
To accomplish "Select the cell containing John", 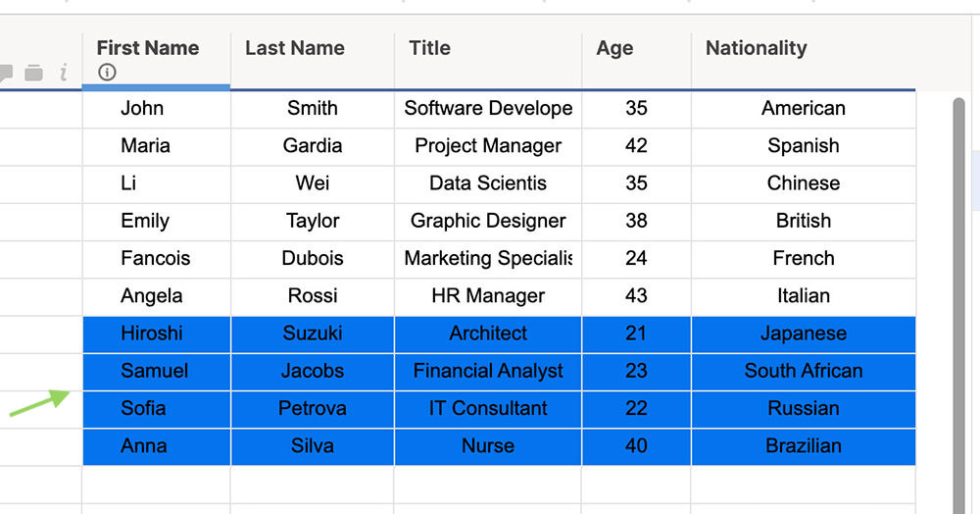I will coord(156,109).
